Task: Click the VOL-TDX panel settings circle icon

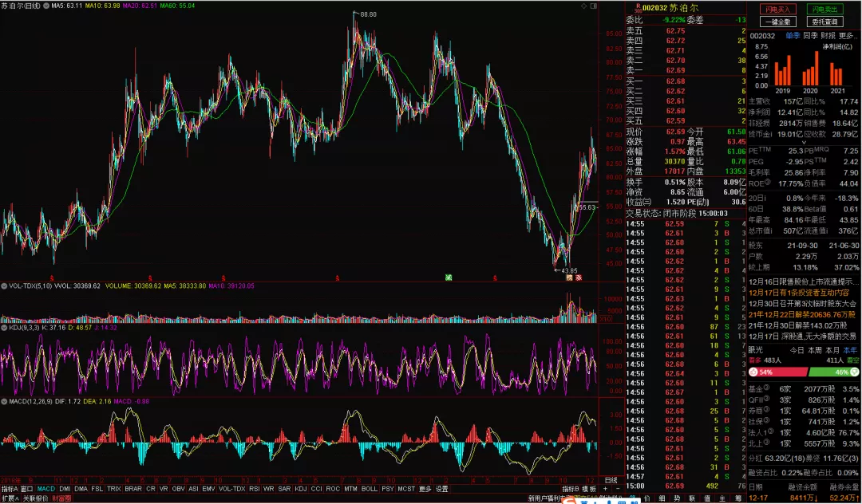Action: point(3,285)
